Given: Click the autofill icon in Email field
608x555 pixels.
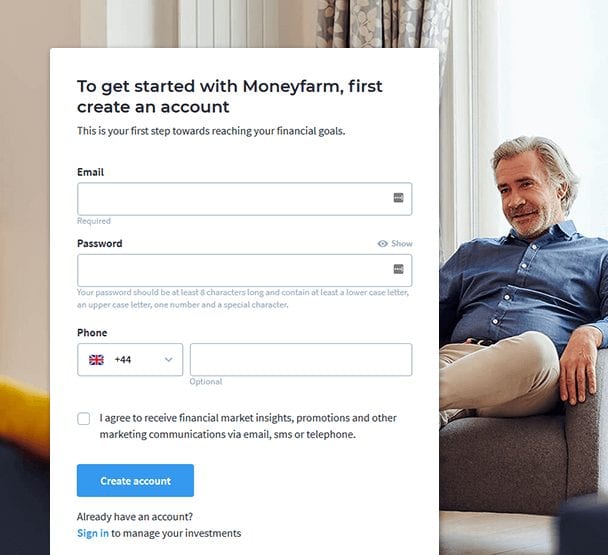Looking at the screenshot, I should (398, 198).
